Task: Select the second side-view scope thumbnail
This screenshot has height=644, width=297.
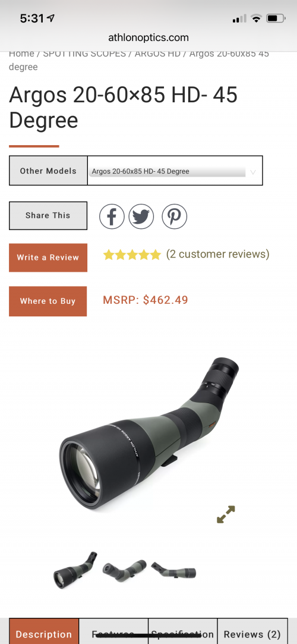Action: [124, 570]
